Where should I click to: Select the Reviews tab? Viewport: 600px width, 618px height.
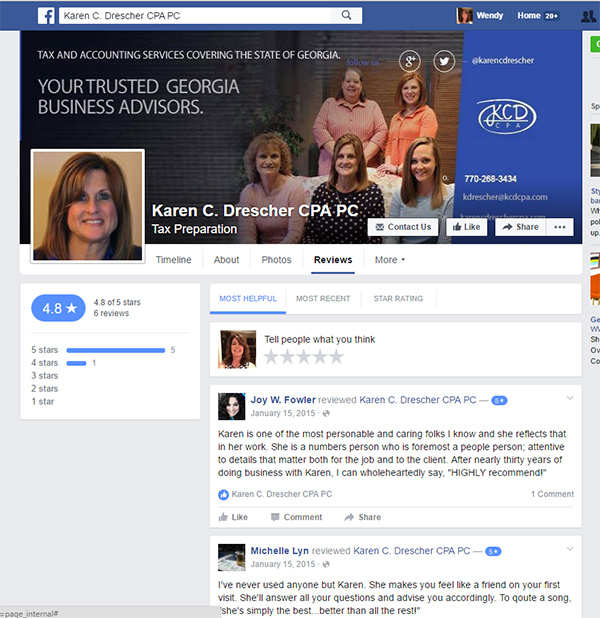pyautogui.click(x=333, y=260)
